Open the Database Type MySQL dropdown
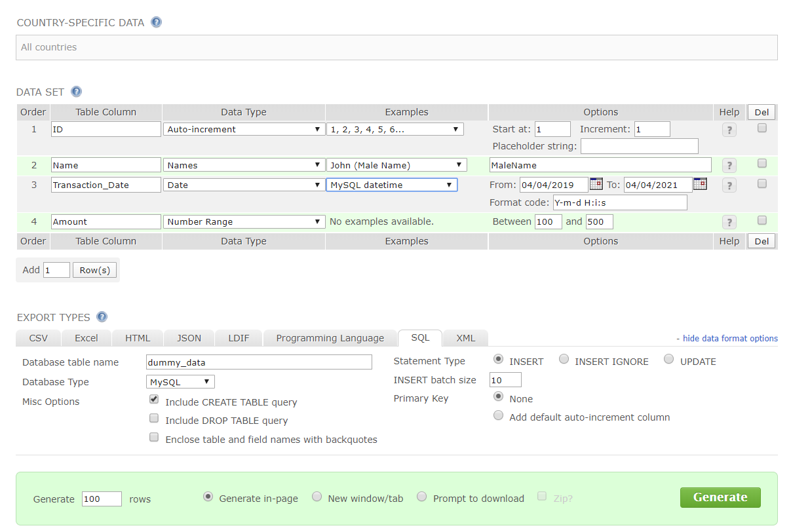The width and height of the screenshot is (791, 532). tap(180, 382)
